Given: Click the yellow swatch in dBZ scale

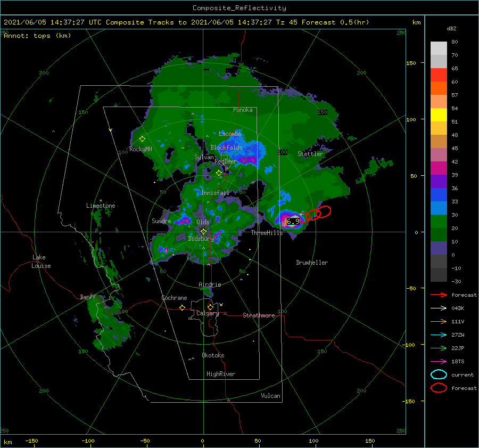Looking at the screenshot, I should (x=439, y=115).
